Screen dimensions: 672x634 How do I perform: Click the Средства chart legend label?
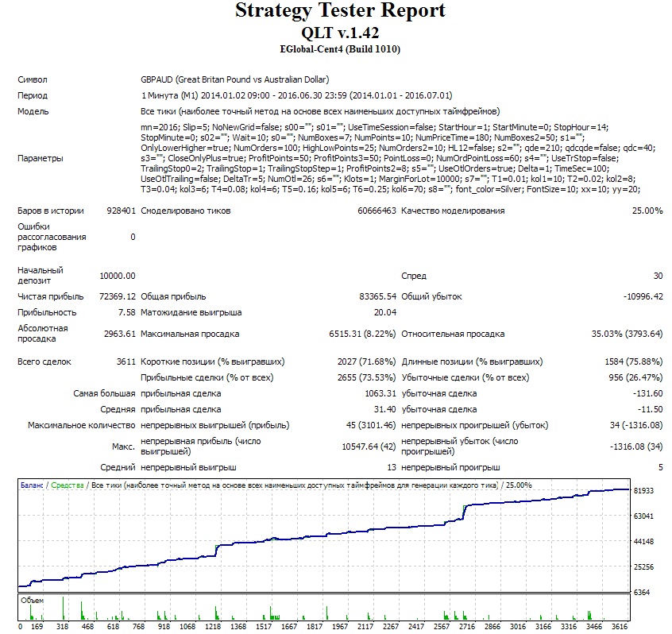(68, 485)
